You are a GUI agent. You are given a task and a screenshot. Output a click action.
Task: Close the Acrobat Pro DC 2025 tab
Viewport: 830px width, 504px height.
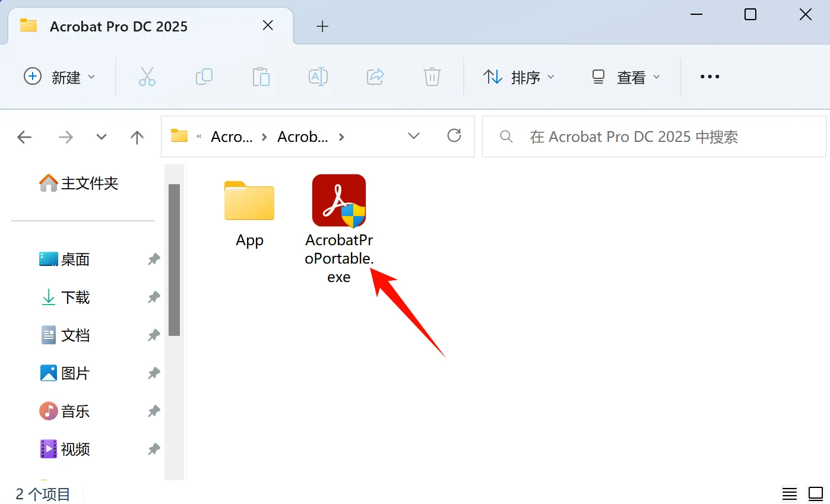pos(268,26)
